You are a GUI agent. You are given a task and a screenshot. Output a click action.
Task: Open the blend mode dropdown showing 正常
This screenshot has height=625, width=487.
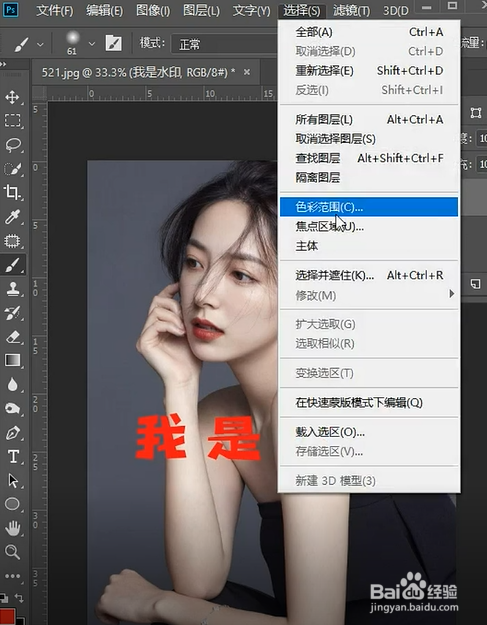coord(224,44)
